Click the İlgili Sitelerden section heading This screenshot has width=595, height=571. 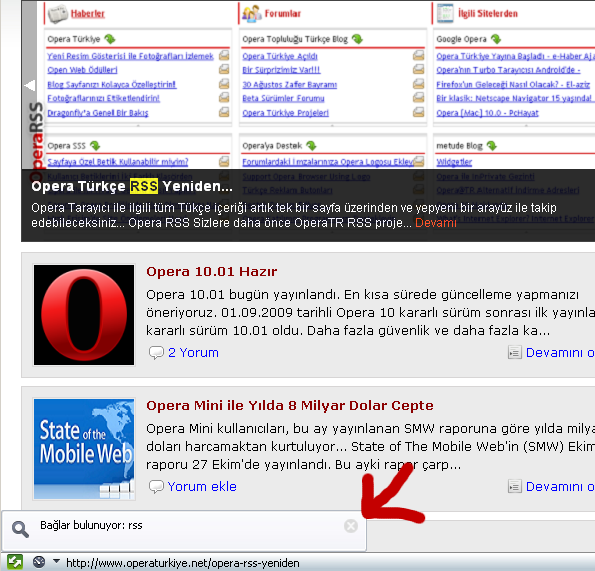[488, 14]
